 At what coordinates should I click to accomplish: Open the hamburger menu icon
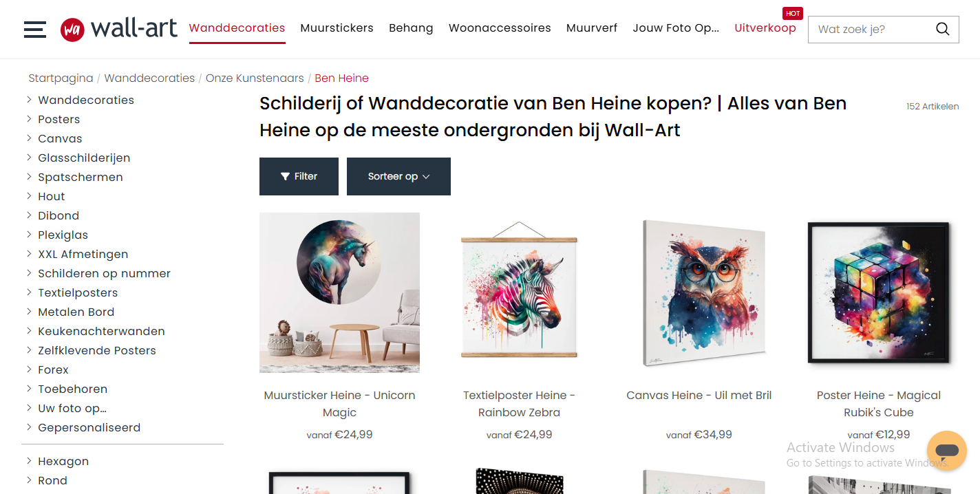(x=34, y=30)
